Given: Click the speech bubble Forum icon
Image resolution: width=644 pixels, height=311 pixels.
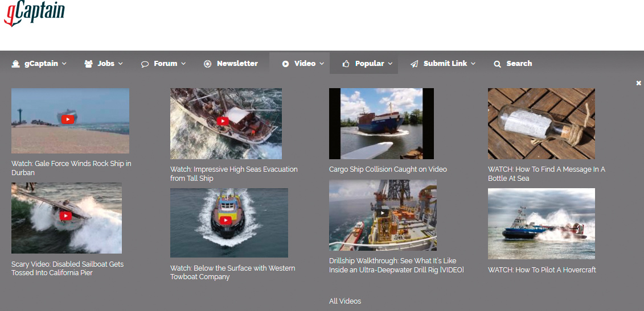Looking at the screenshot, I should (145, 64).
